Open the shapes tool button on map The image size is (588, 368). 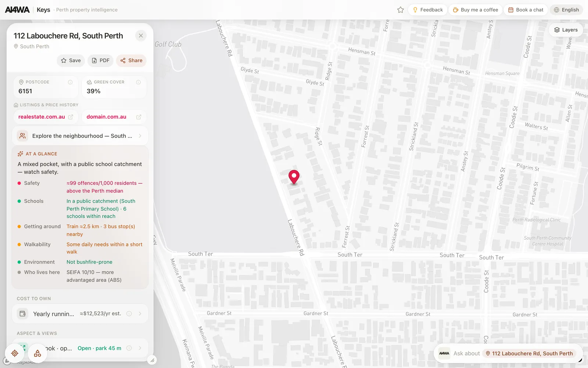37,353
